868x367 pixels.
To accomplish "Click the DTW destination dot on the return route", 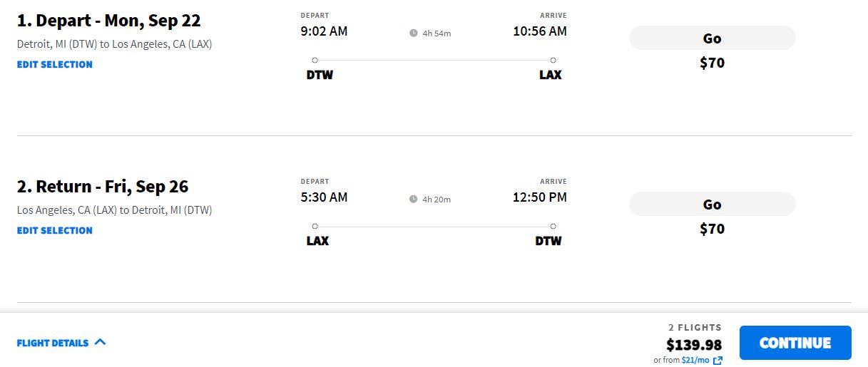I will tap(553, 226).
